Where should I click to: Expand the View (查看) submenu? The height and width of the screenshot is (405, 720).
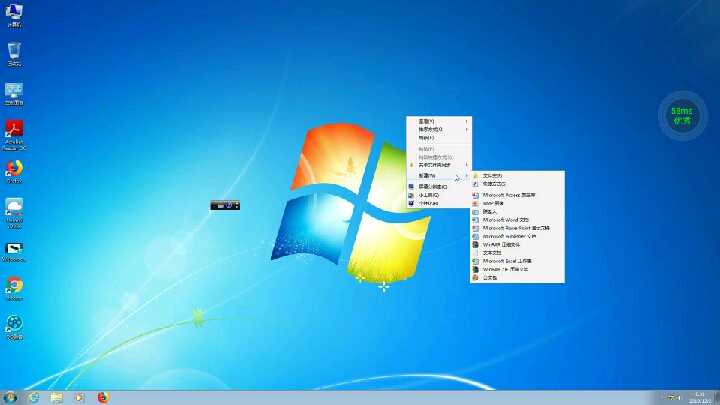point(439,122)
